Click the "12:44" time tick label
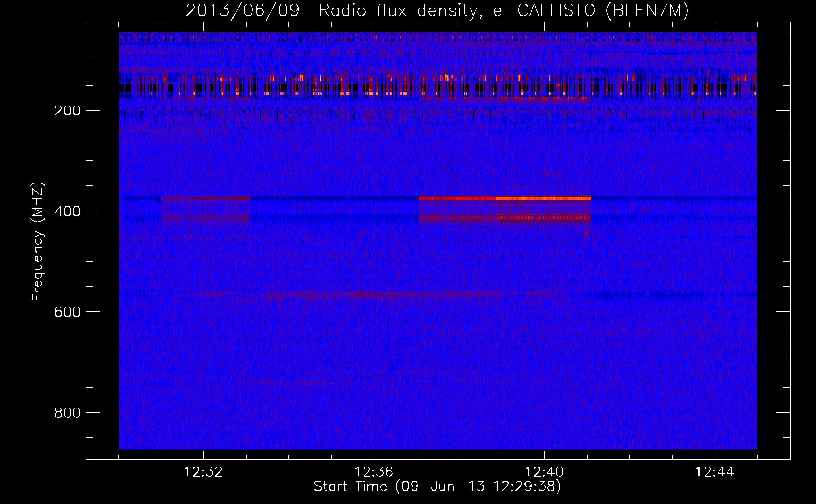 point(715,472)
